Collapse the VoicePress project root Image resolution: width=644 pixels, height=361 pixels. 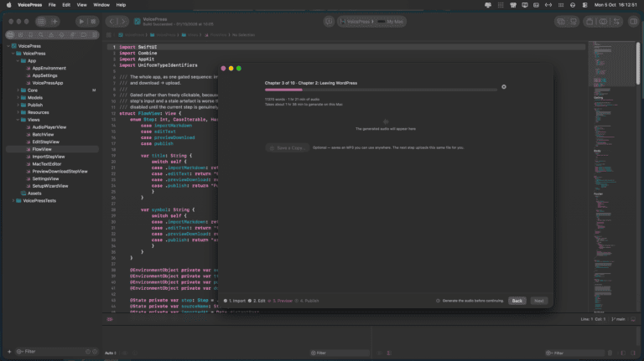coord(8,46)
